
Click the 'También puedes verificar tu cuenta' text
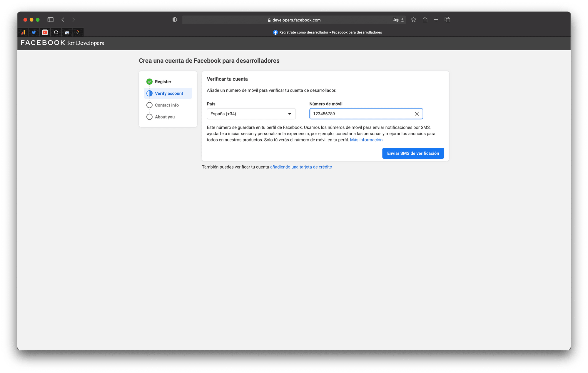coord(235,167)
